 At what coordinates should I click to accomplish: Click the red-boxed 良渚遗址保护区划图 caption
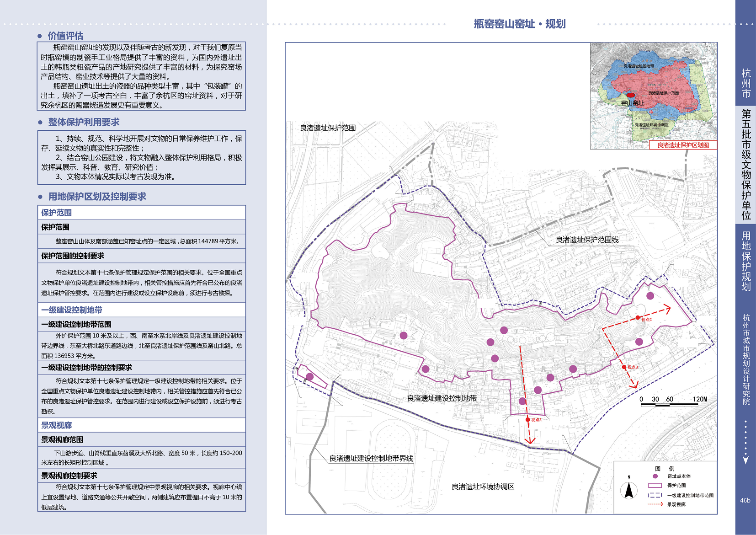coord(683,145)
